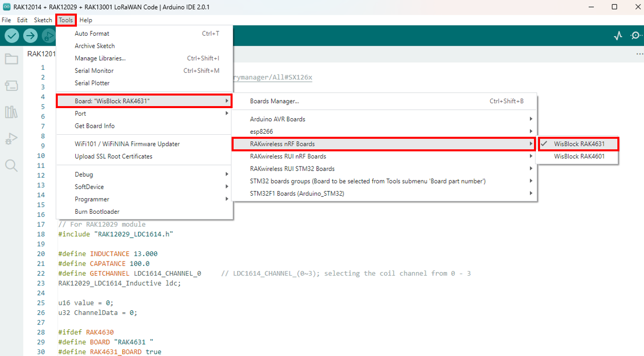The image size is (644, 356).
Task: Expand RAKwireless RUI nRF Boards submenu
Action: pos(384,156)
